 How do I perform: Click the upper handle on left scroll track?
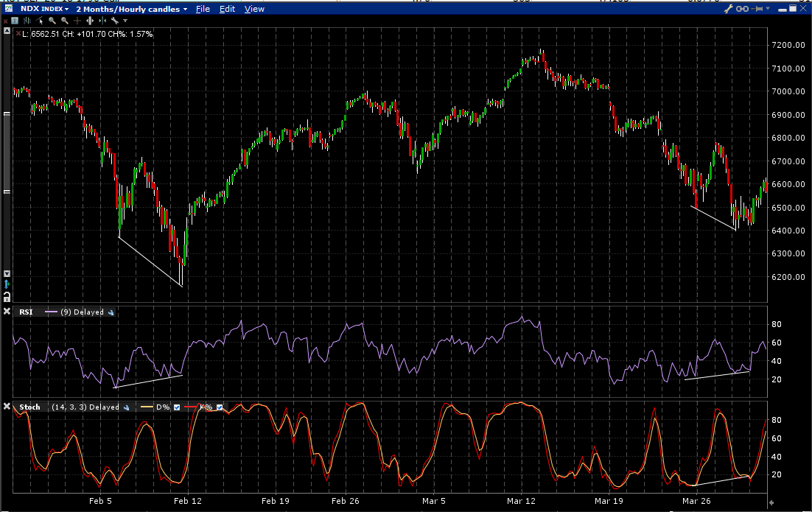[7, 114]
